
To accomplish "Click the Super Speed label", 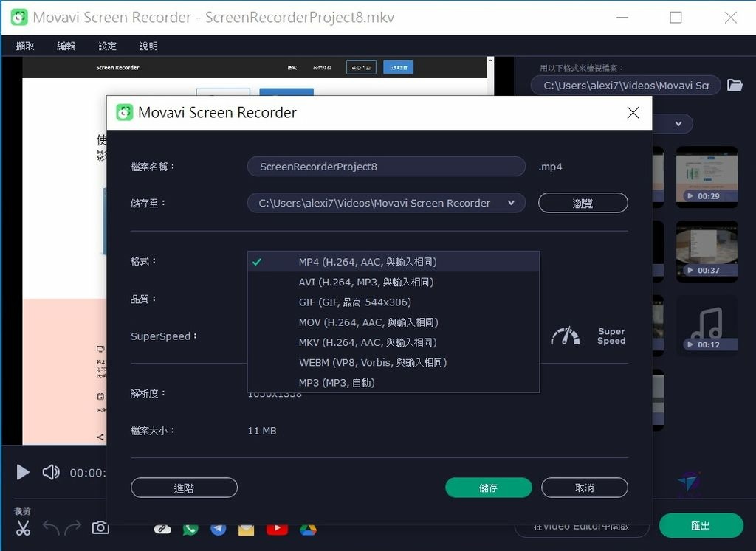I will click(x=611, y=336).
